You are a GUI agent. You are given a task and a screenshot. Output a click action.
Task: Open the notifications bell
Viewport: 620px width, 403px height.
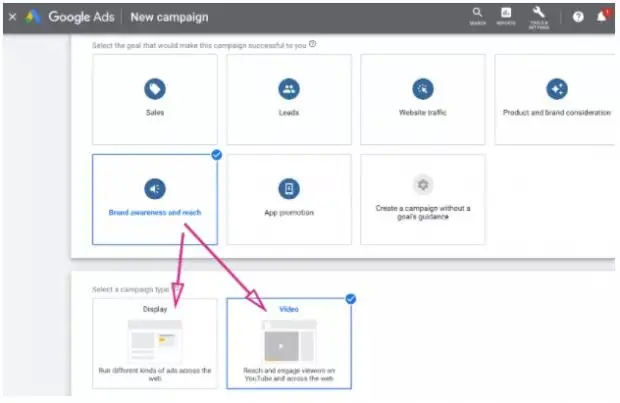[x=603, y=17]
